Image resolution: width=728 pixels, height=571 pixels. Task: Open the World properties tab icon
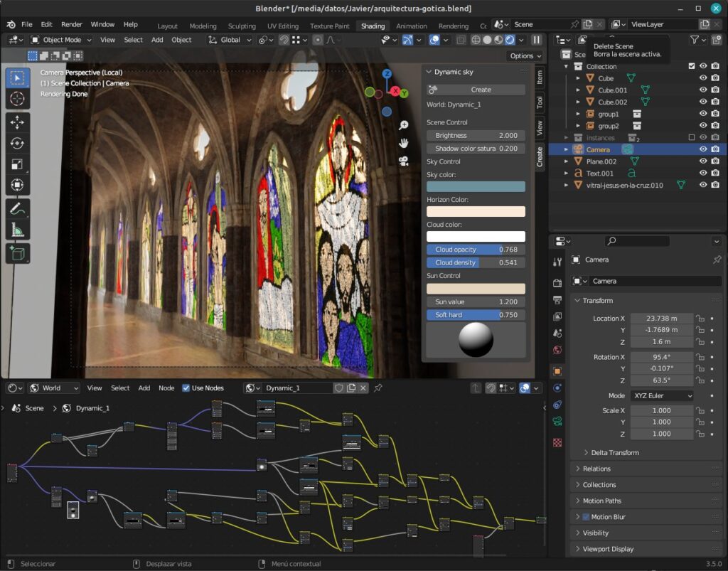click(557, 350)
